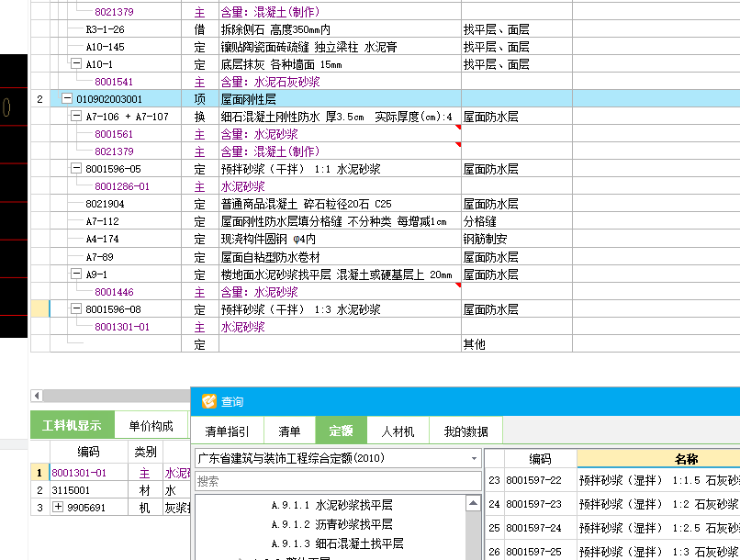This screenshot has height=560, width=740.
Task: Click 屋面刚性防水层填分格缝 name cell
Action: (340, 221)
